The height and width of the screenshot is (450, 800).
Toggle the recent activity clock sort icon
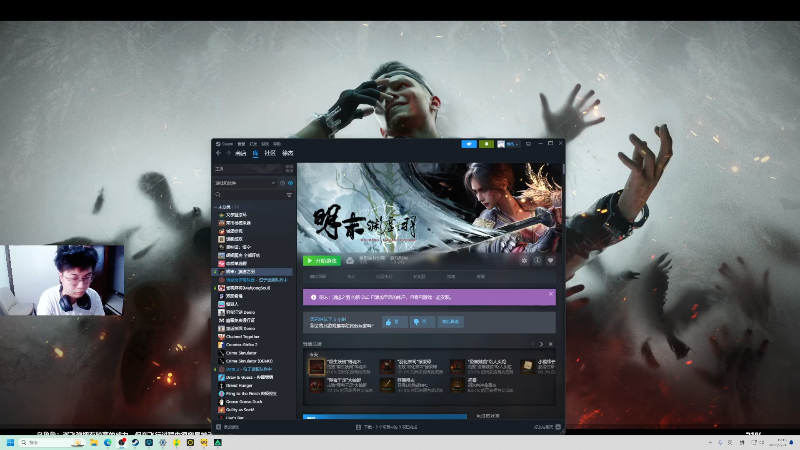282,183
